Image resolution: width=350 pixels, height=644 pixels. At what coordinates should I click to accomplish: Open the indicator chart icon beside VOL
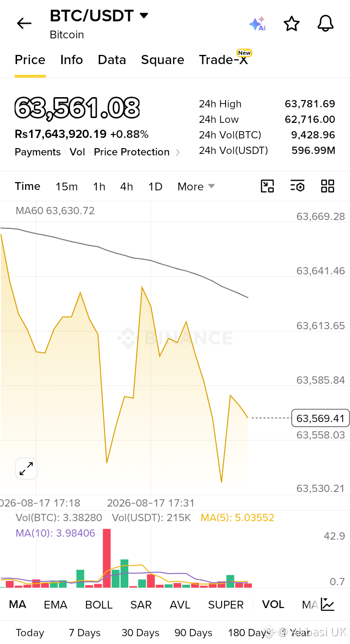coord(328,604)
